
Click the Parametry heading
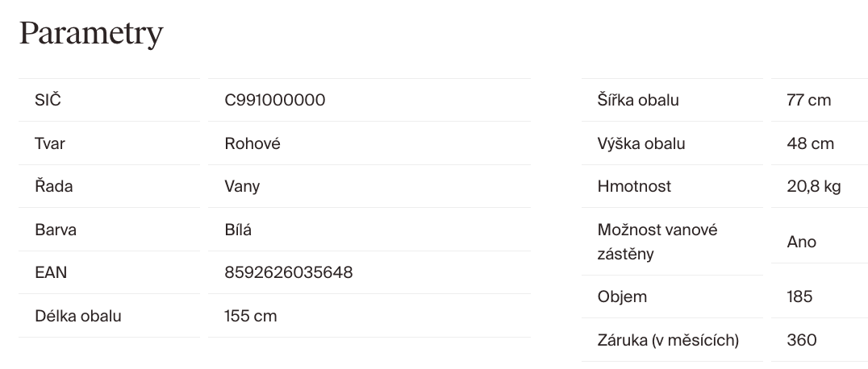point(91,34)
